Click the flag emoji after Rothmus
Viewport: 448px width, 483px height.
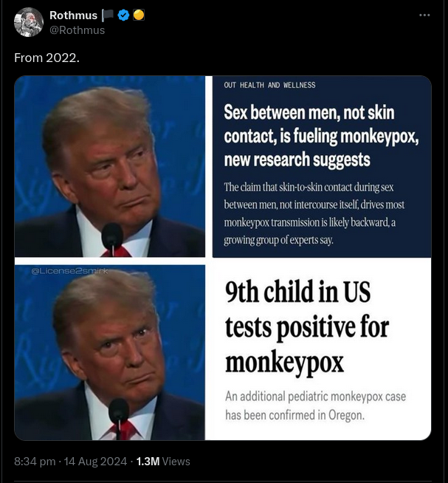tap(108, 16)
